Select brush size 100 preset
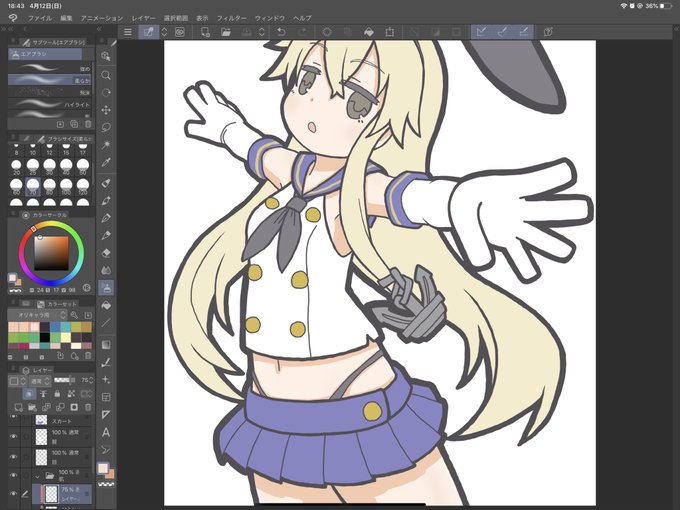 click(x=66, y=186)
